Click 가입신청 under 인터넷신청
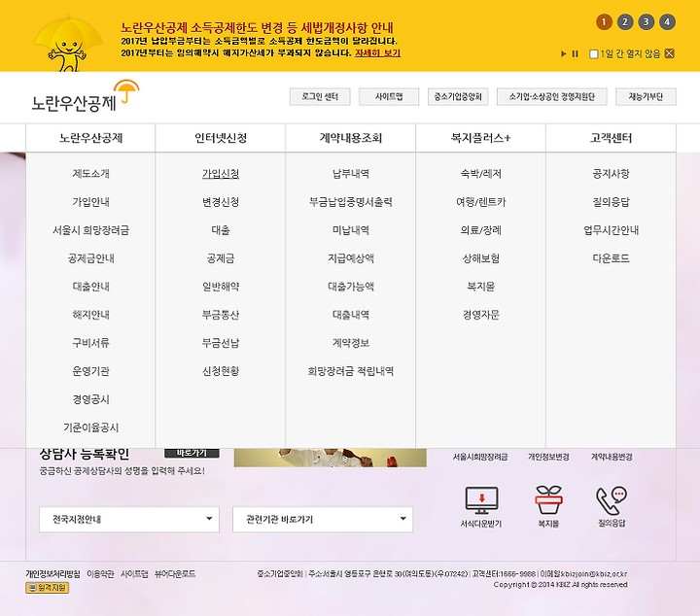Viewport: 700px width, 616px height. click(x=221, y=174)
